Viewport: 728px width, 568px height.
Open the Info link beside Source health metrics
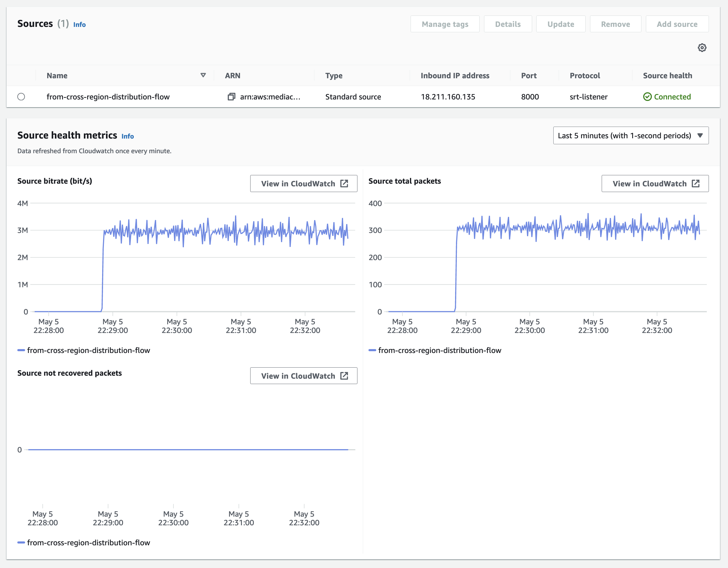127,136
